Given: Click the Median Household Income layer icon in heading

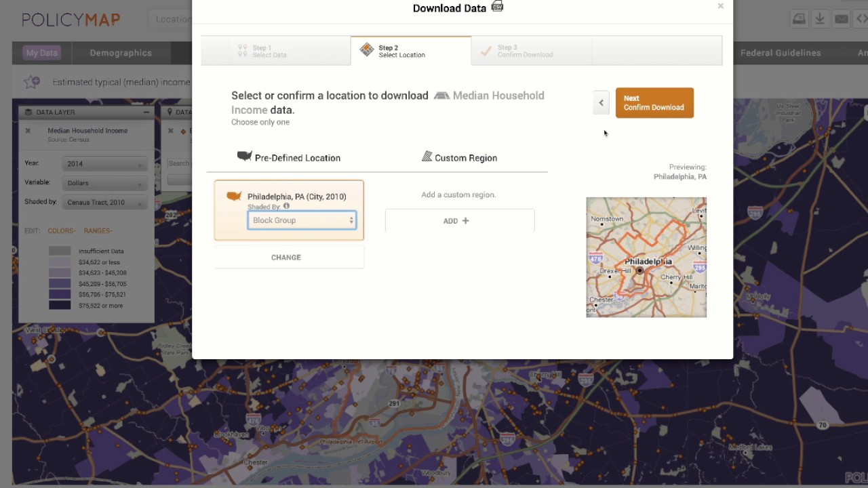Looking at the screenshot, I should click(441, 96).
